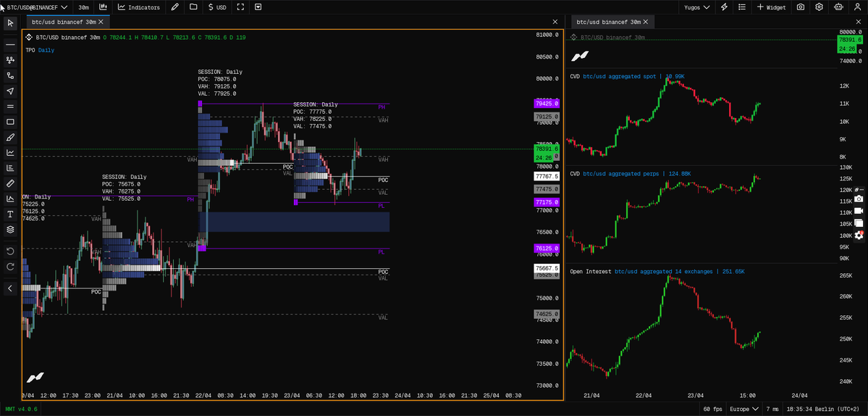Screen dimensions: 868x416
Task: Undo the last drawing action
Action: (x=10, y=251)
